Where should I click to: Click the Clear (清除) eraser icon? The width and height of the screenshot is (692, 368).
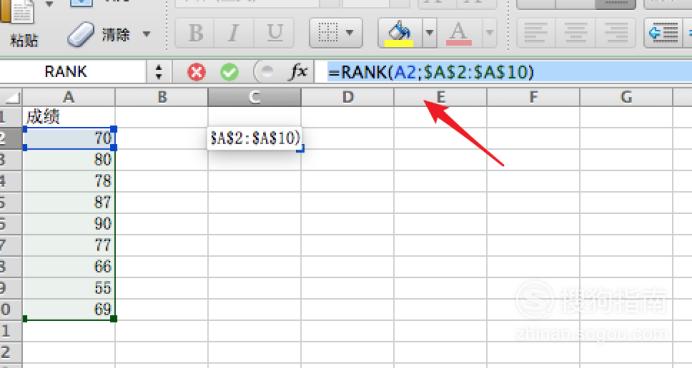[x=81, y=34]
